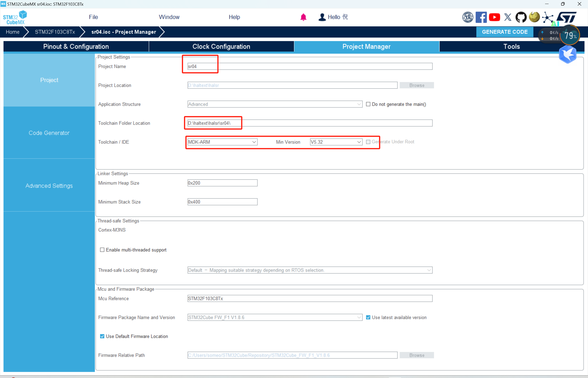Enable multi-threaded support checkbox
This screenshot has width=588, height=378.
pos(102,250)
